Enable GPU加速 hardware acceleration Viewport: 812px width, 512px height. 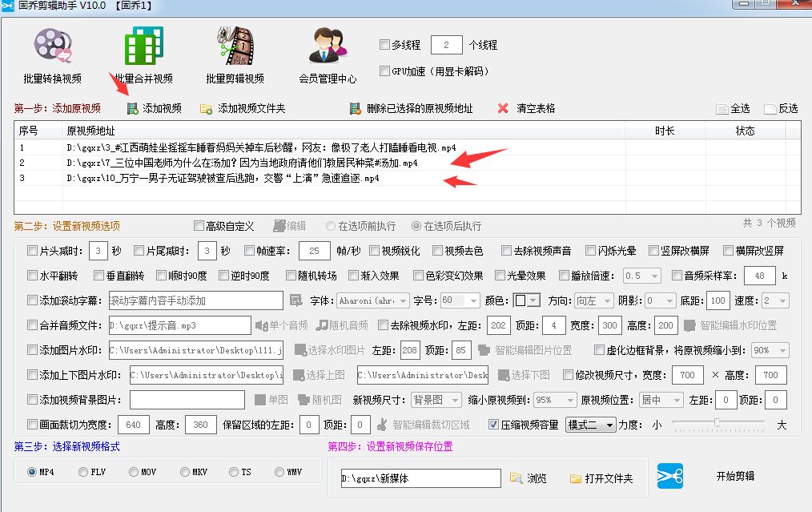(384, 71)
